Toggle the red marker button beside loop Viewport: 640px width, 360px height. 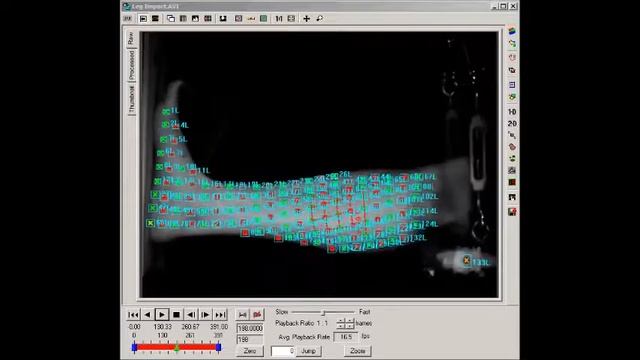tap(257, 315)
